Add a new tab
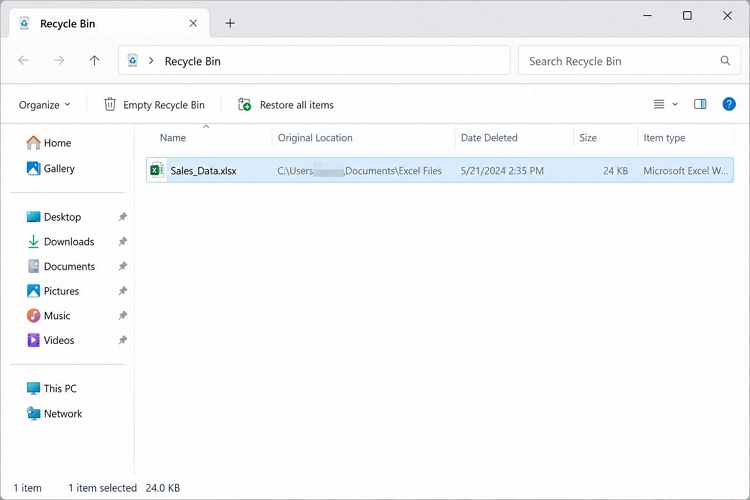 click(x=230, y=23)
